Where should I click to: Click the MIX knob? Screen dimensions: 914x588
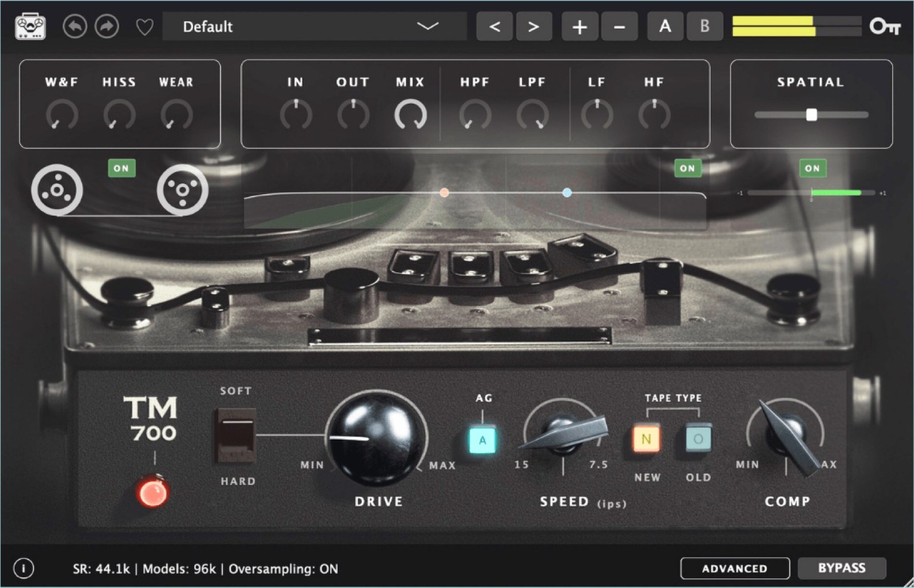click(x=411, y=114)
